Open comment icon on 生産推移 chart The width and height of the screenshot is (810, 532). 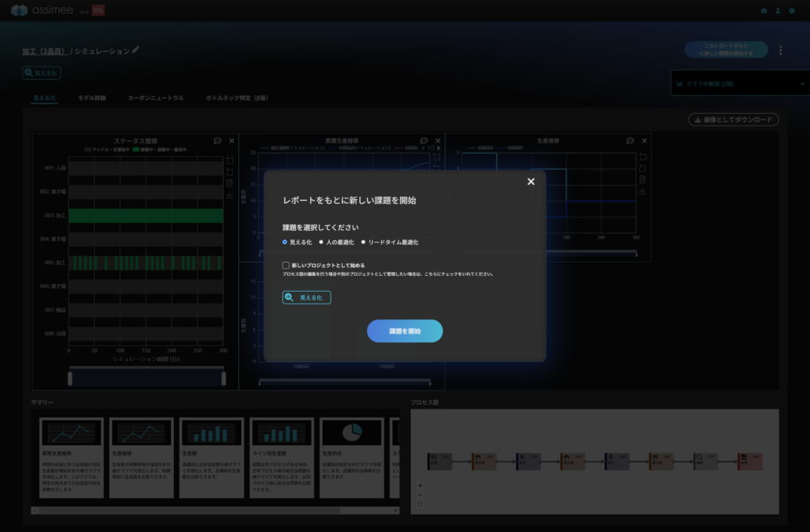[630, 141]
